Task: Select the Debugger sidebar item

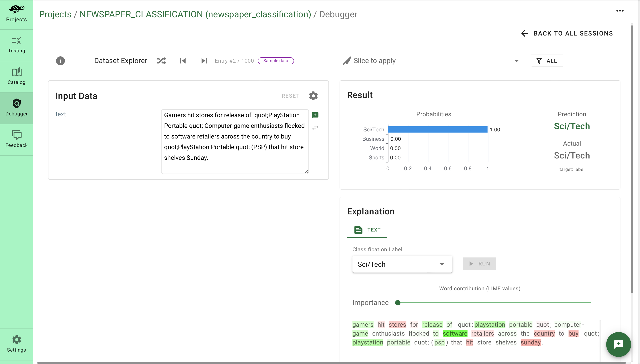Action: pyautogui.click(x=16, y=108)
